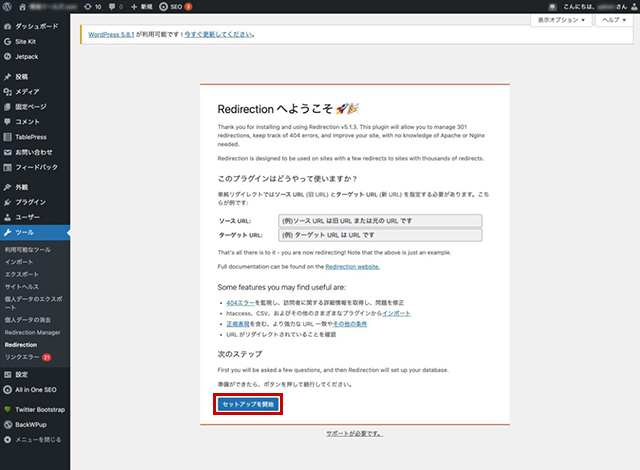Open リンクエラー submenu item with badge
This screenshot has width=640, height=470.
(28, 357)
